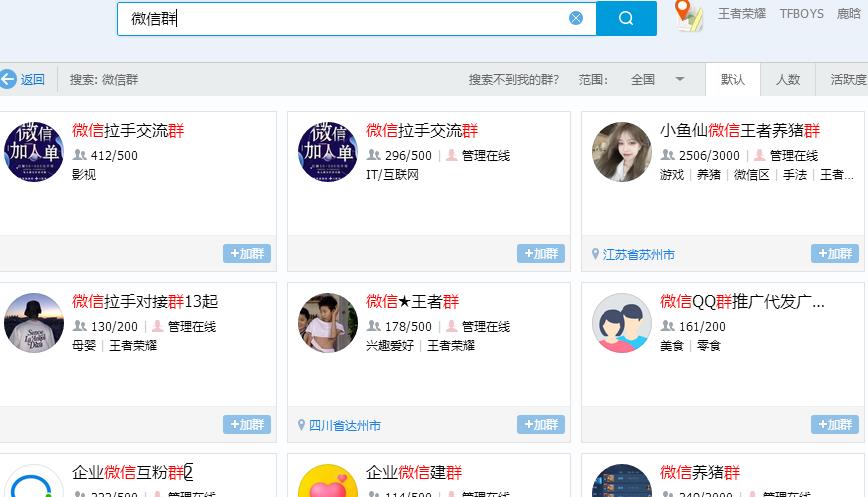Click members icon beside 130/200
Screen dimensions: 868x497
[x=80, y=326]
